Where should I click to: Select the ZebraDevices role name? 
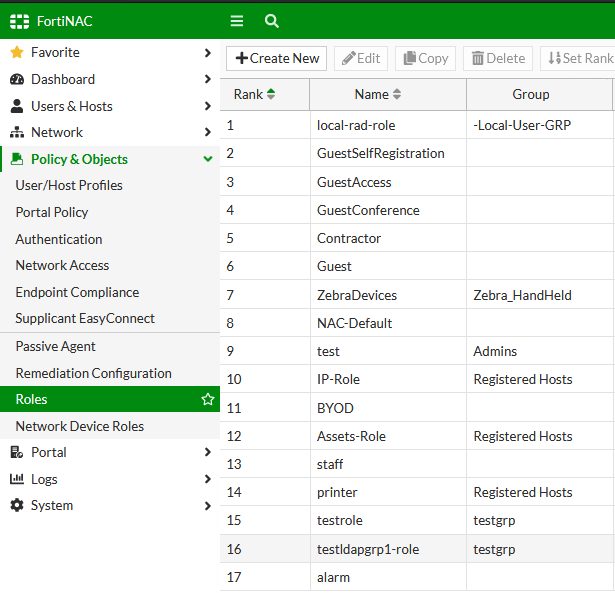point(357,295)
